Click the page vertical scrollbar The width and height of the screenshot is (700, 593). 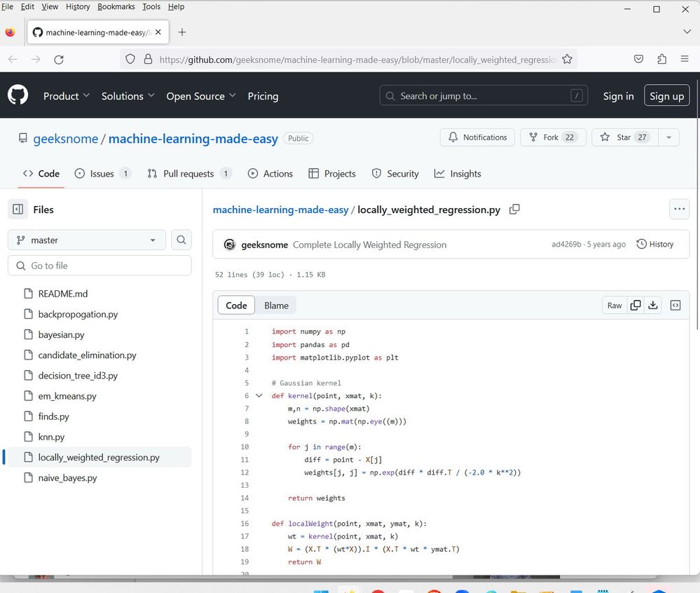(x=697, y=205)
